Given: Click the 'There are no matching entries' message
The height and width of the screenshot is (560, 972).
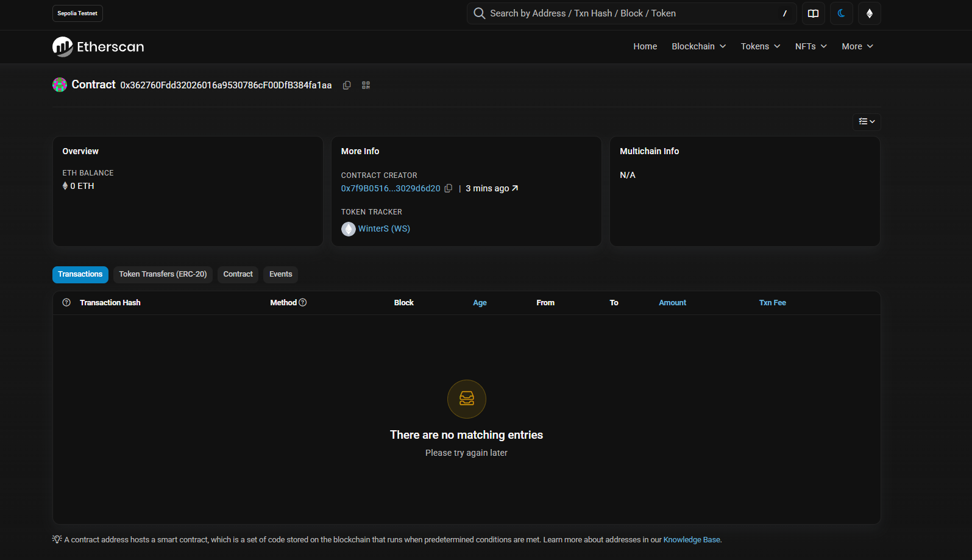Looking at the screenshot, I should tap(467, 435).
